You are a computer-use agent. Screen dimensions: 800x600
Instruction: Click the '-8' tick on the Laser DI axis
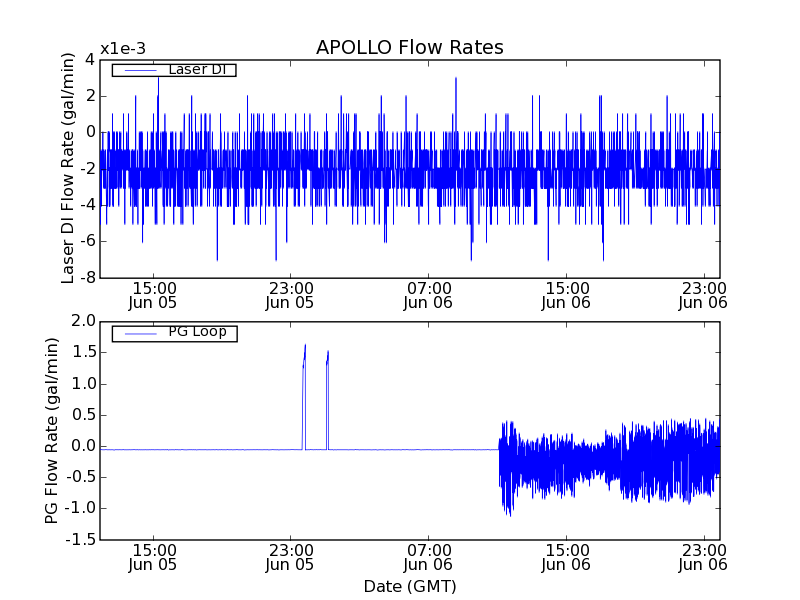88,278
